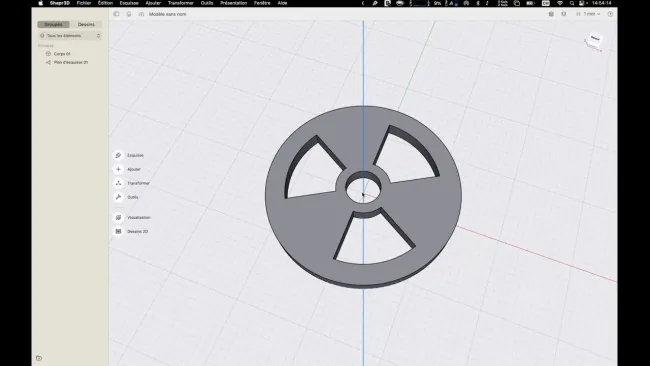Click the 14:54:14 clock
Image resolution: width=650 pixels, height=366 pixels.
pyautogui.click(x=601, y=3)
